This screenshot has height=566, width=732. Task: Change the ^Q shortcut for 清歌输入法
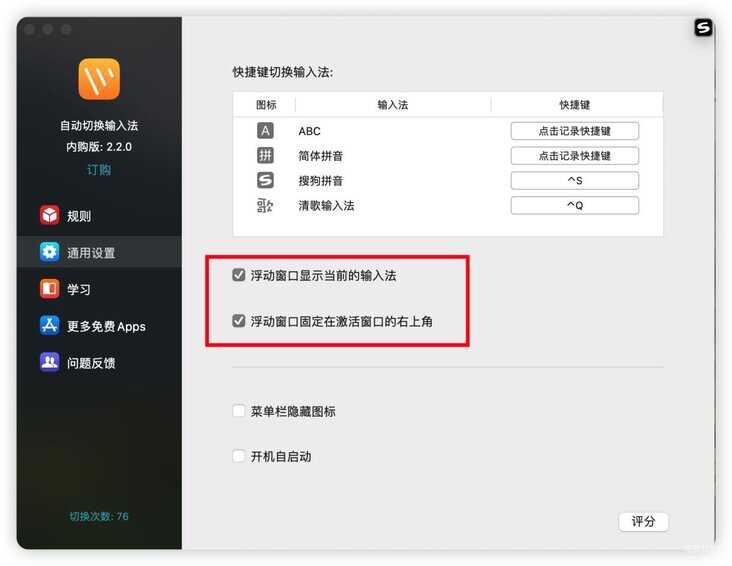coord(575,205)
